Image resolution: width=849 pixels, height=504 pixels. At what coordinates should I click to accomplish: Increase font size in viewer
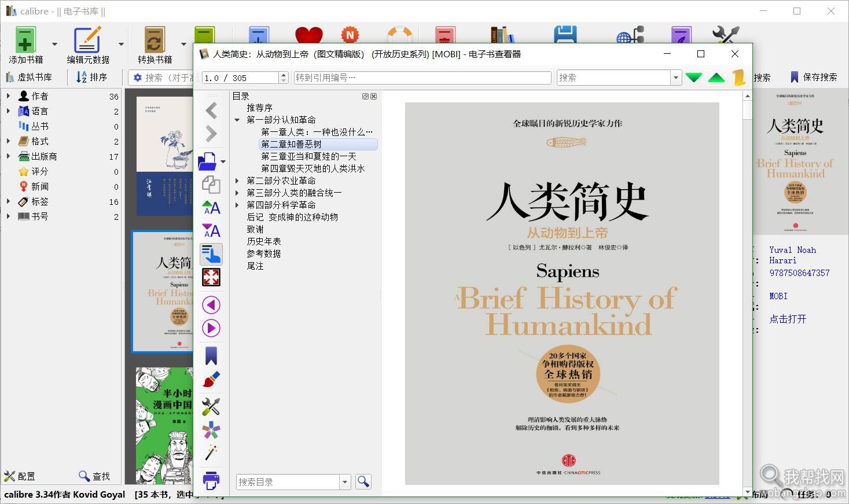(211, 208)
